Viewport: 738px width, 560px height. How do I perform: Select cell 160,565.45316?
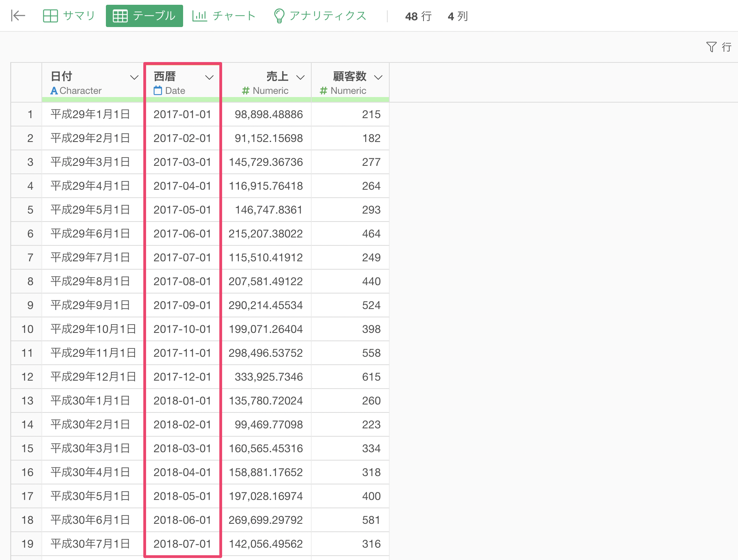click(x=266, y=448)
